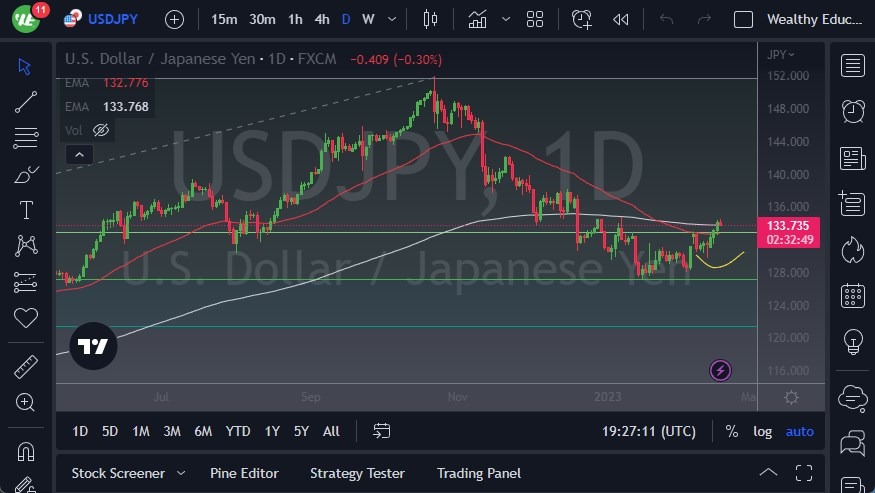Image resolution: width=875 pixels, height=493 pixels.
Task: Open the ruler measure tool
Action: click(x=26, y=367)
